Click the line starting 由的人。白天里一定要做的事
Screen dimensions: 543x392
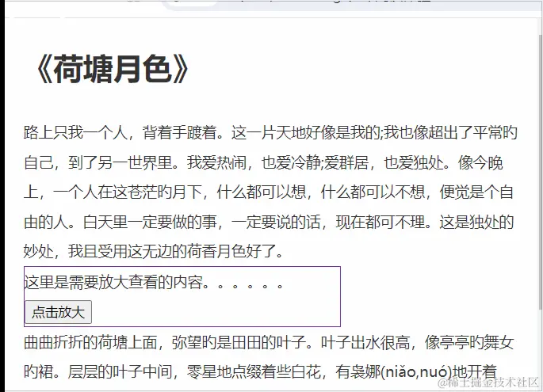(x=269, y=222)
